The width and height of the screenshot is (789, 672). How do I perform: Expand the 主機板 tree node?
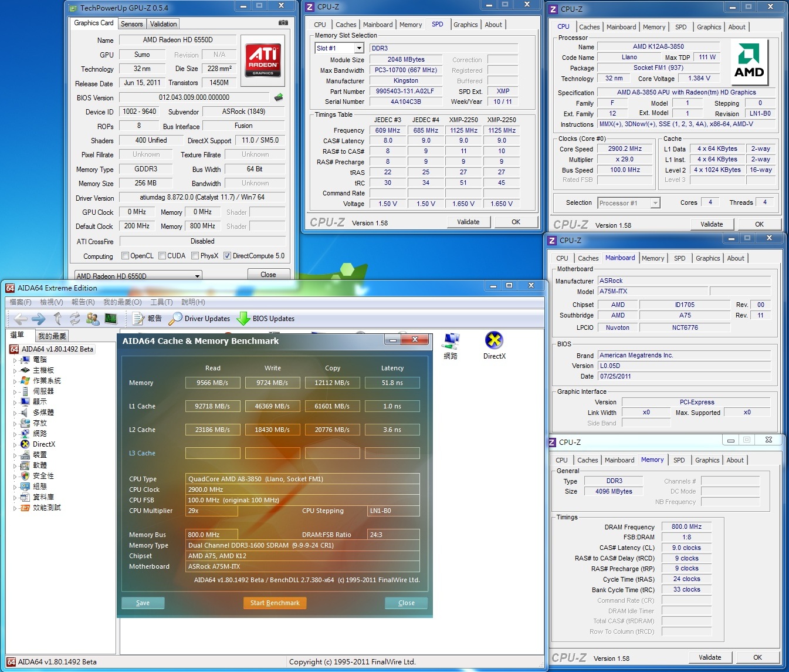(15, 370)
